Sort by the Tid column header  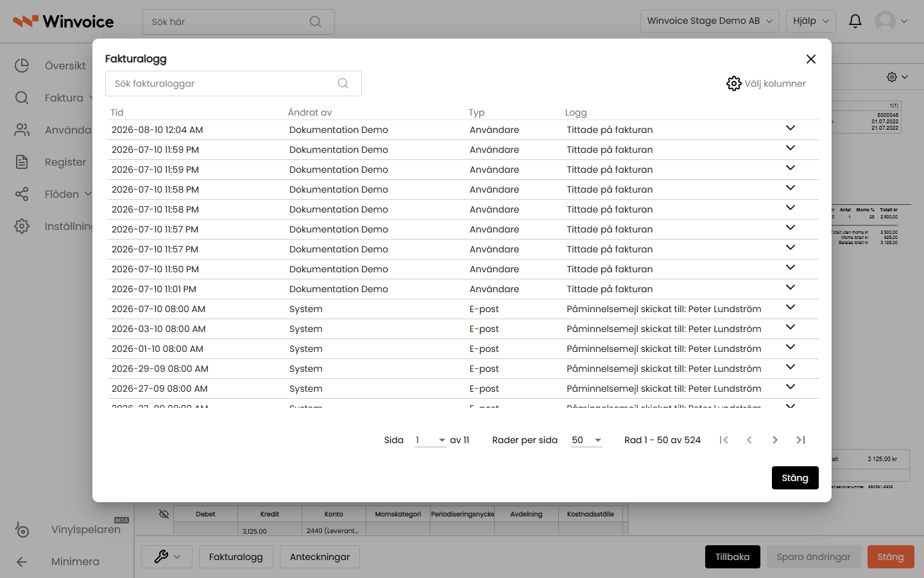[117, 112]
